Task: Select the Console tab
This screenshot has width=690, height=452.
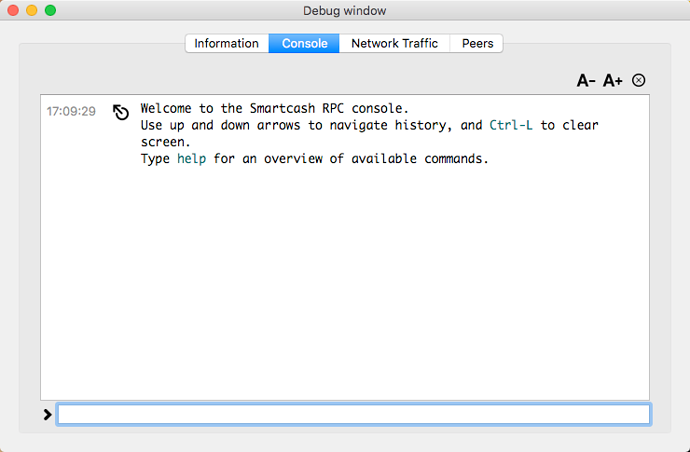Action: tap(304, 43)
